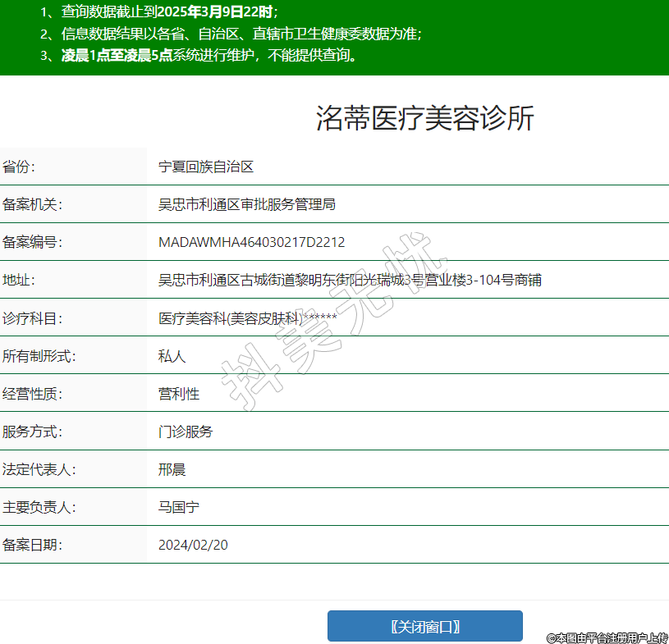Click the 省份 field label
The width and height of the screenshot is (669, 644).
pos(20,167)
